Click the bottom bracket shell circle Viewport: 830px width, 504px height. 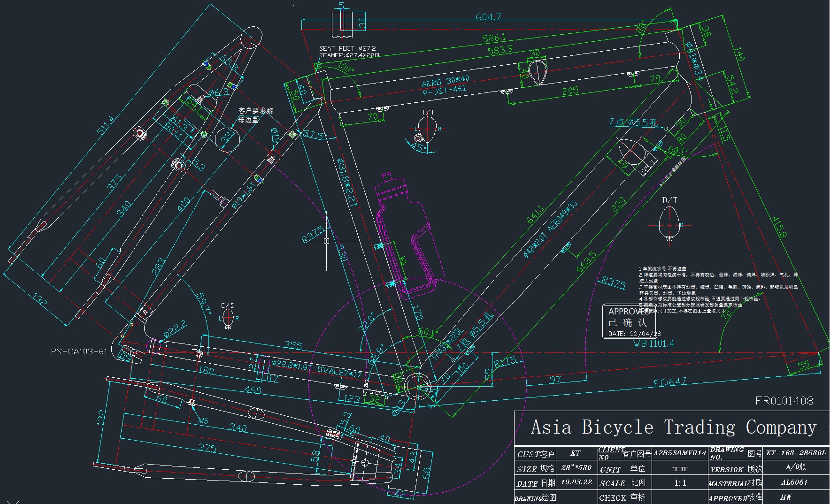coord(416,385)
